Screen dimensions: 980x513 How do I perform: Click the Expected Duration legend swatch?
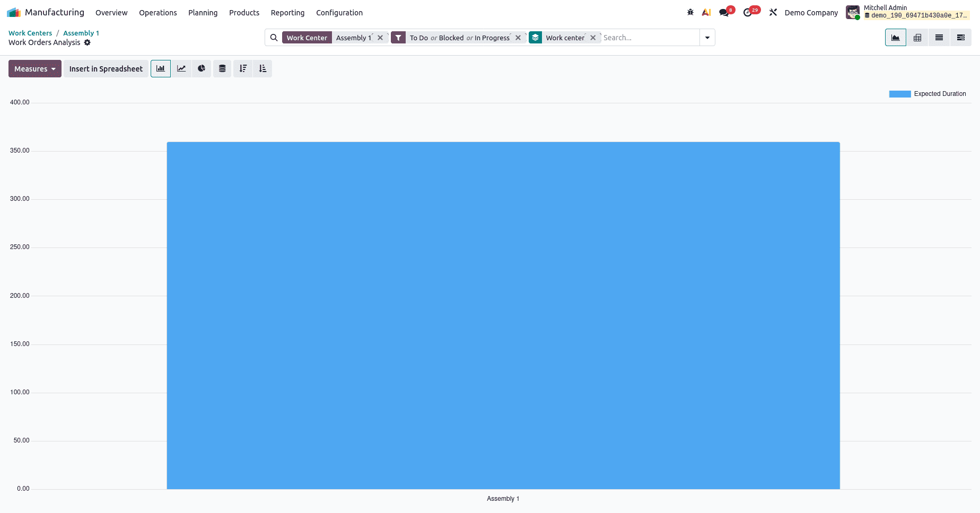900,94
